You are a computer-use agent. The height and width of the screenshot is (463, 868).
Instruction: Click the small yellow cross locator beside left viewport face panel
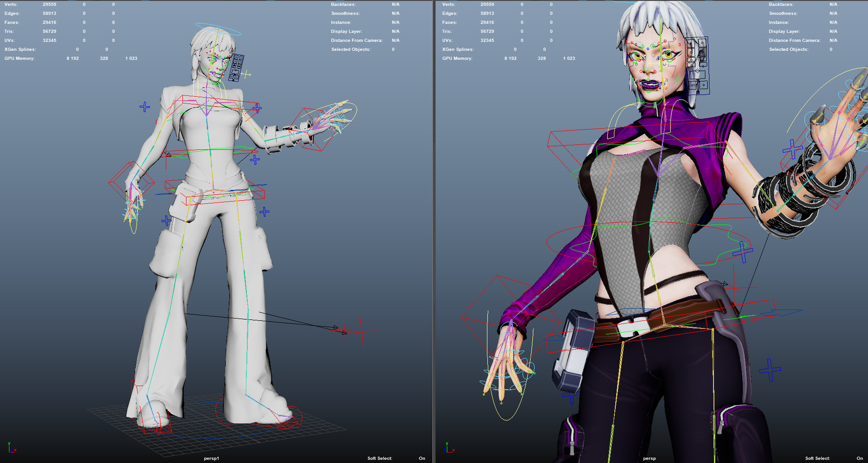click(x=246, y=74)
